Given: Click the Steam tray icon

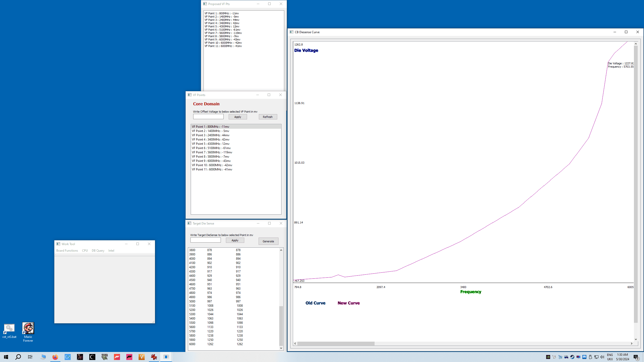Looking at the screenshot, I should pyautogui.click(x=572, y=357).
